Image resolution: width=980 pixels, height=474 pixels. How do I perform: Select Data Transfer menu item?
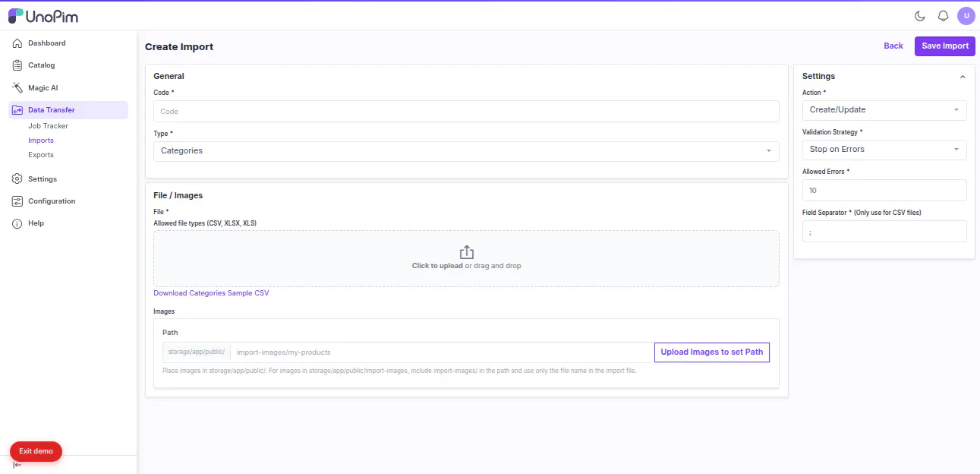pyautogui.click(x=68, y=110)
